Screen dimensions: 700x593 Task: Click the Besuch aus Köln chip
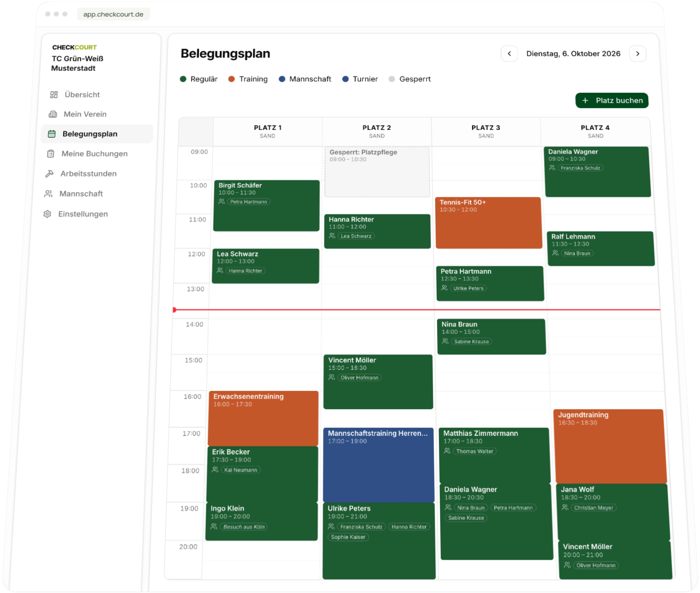coord(244,526)
